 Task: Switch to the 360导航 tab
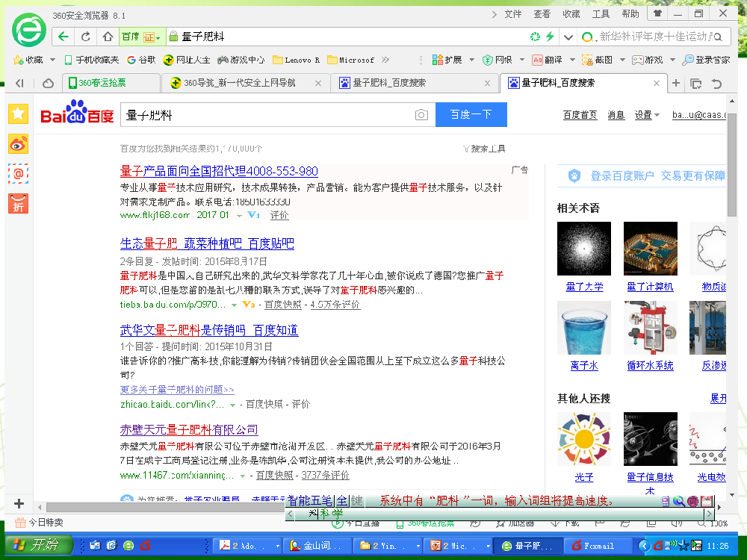(x=245, y=84)
